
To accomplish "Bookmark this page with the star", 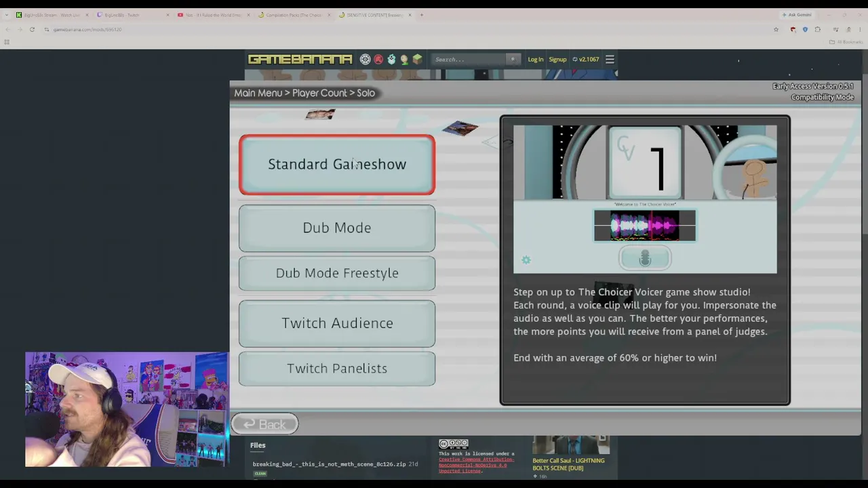I will pos(776,30).
